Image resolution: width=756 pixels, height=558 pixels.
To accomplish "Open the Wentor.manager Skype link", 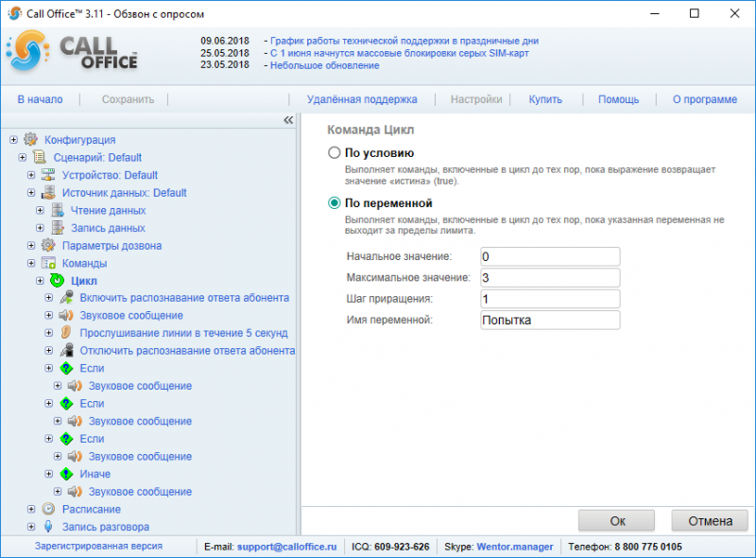I will tap(515, 547).
